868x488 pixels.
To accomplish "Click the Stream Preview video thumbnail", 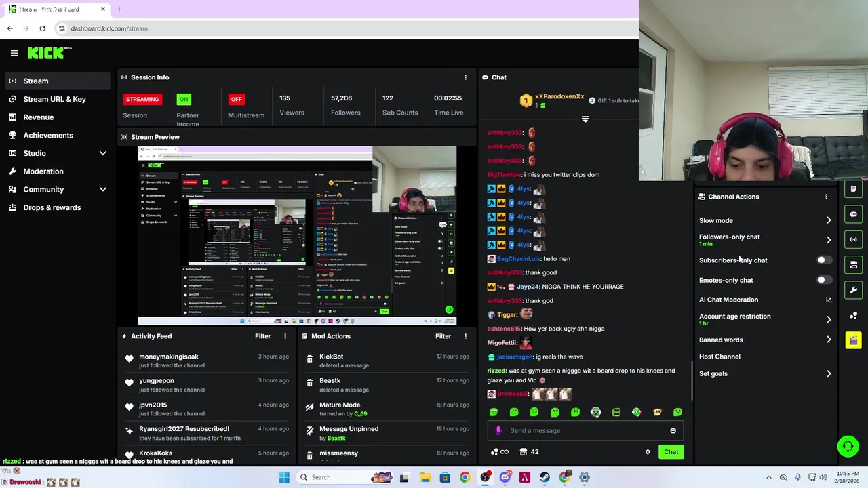I will tap(297, 235).
